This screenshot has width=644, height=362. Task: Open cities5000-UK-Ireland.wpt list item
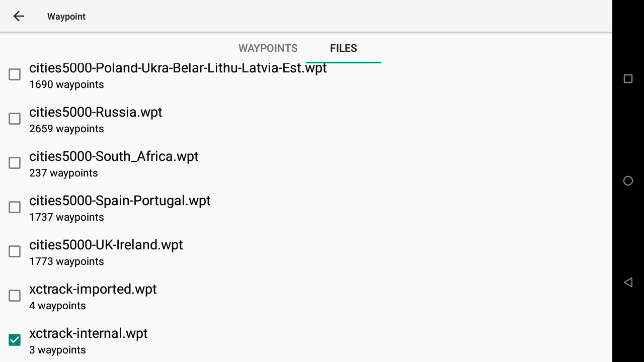[x=306, y=251]
